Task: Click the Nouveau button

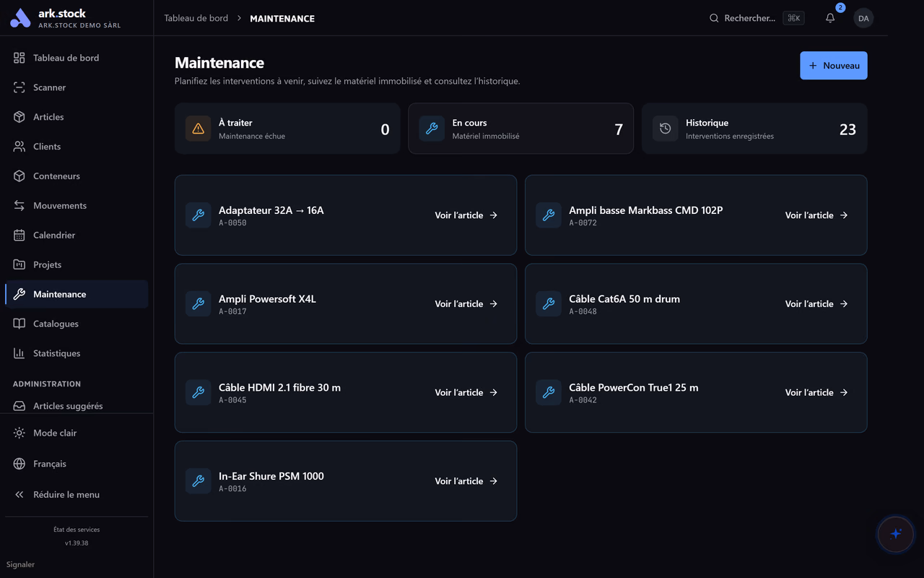Action: point(834,66)
